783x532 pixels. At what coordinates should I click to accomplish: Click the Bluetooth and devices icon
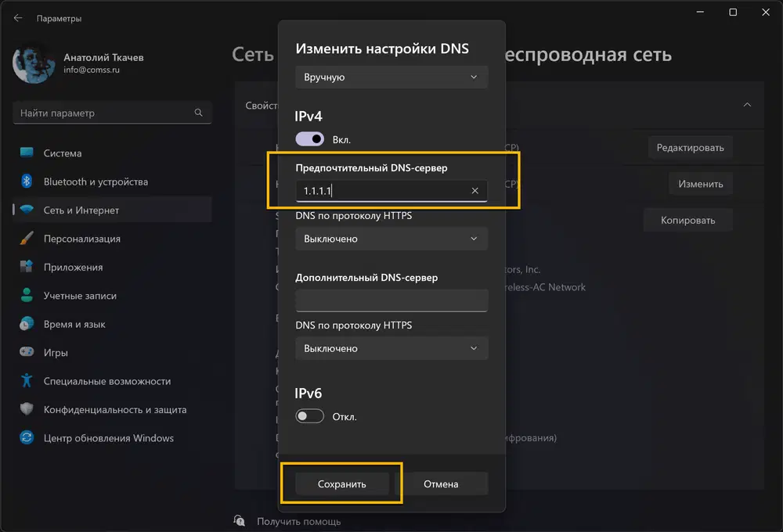tap(27, 182)
